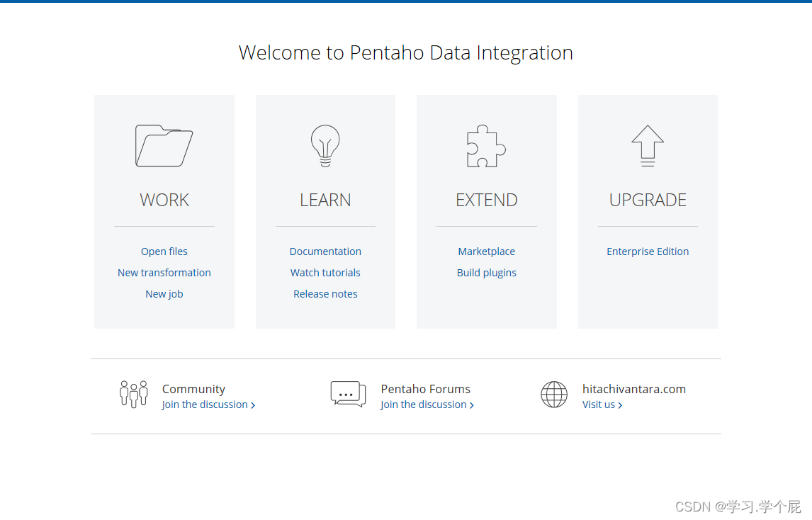
Task: Click the EXTEND heading
Action: (x=486, y=200)
